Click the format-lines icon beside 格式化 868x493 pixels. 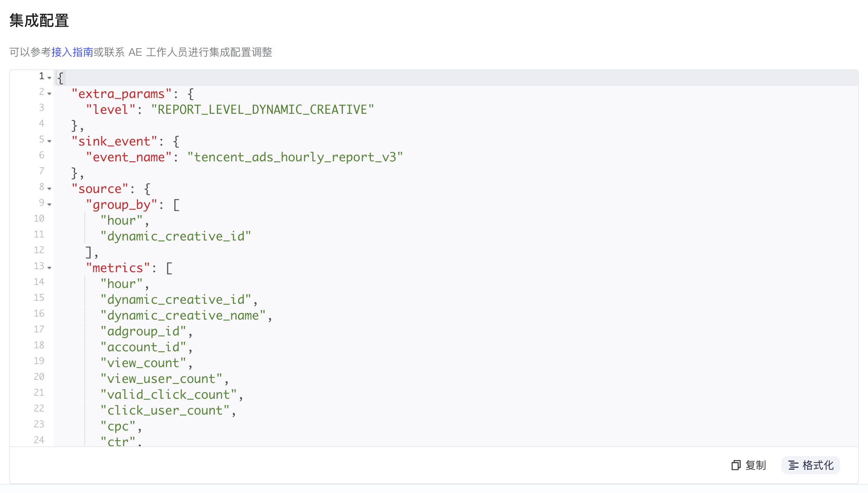coord(793,465)
